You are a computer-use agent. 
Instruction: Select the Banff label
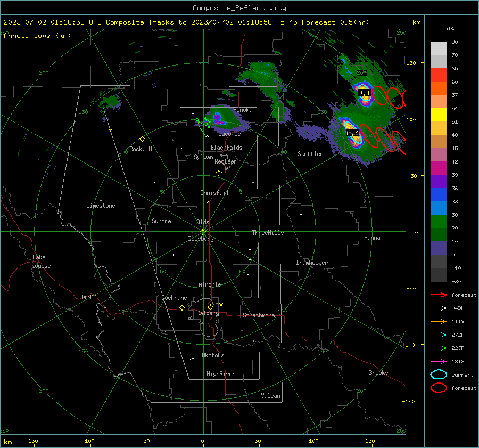coord(88,297)
